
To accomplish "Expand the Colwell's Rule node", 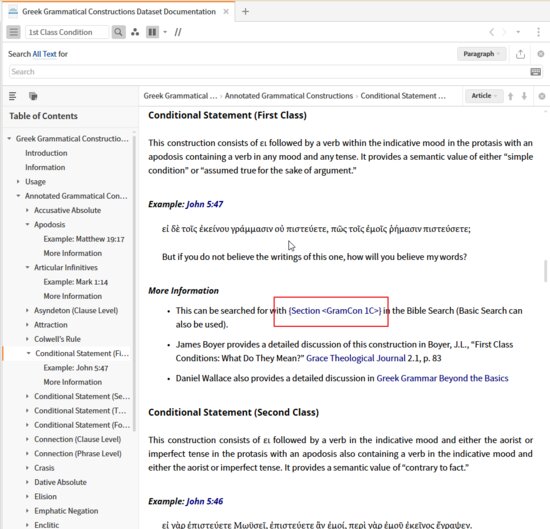I will click(x=27, y=339).
